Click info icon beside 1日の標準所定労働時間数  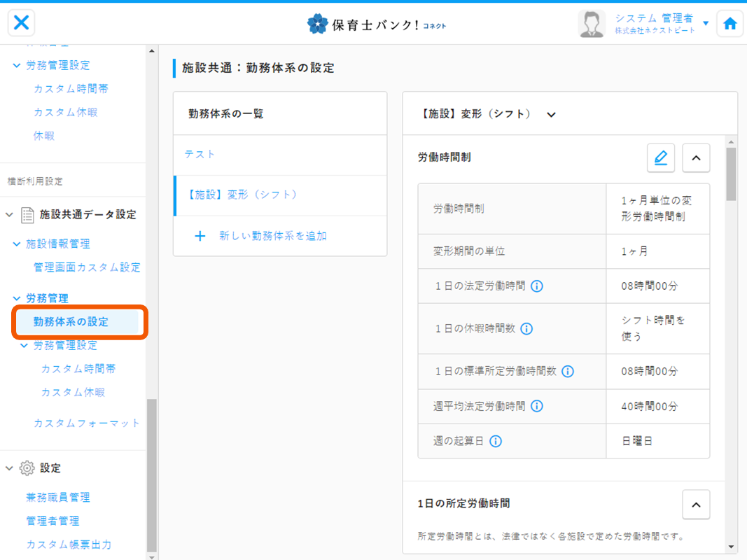tap(568, 371)
